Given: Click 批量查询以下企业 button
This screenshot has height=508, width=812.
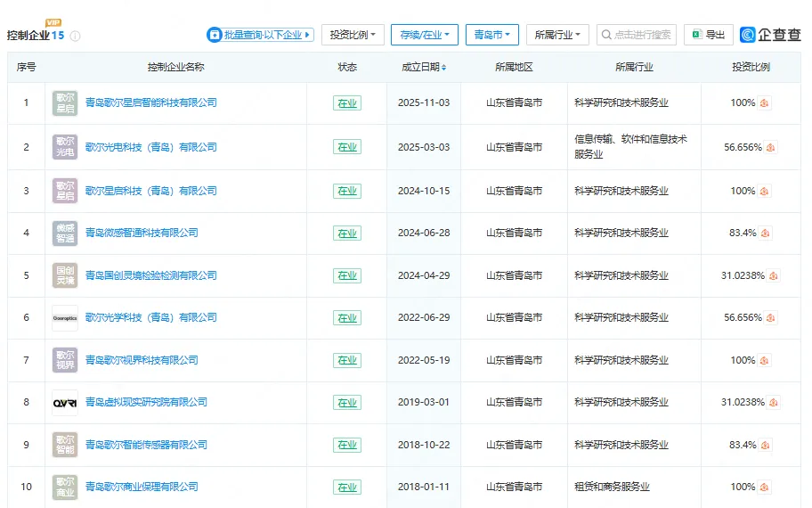Looking at the screenshot, I should [260, 35].
